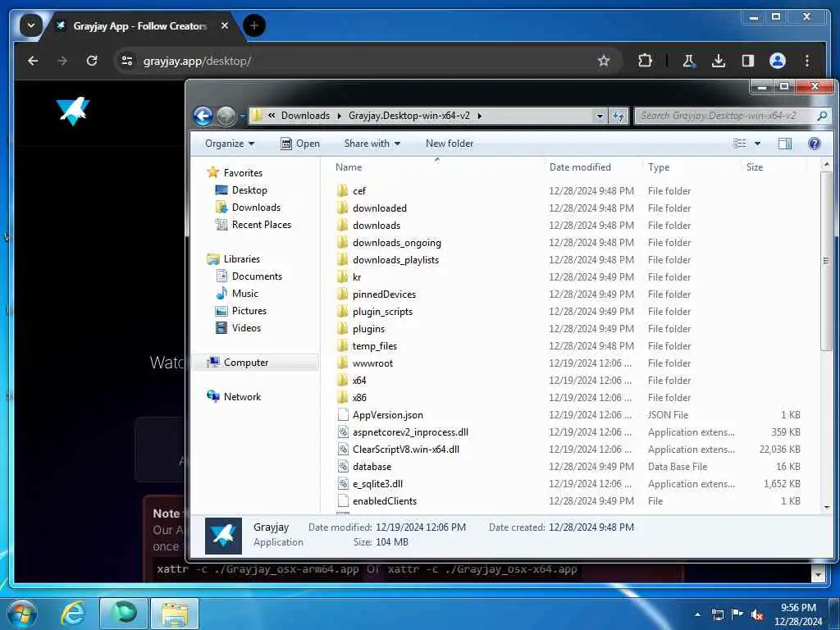The width and height of the screenshot is (840, 630).
Task: Show hidden tray icons arrow
Action: [697, 614]
